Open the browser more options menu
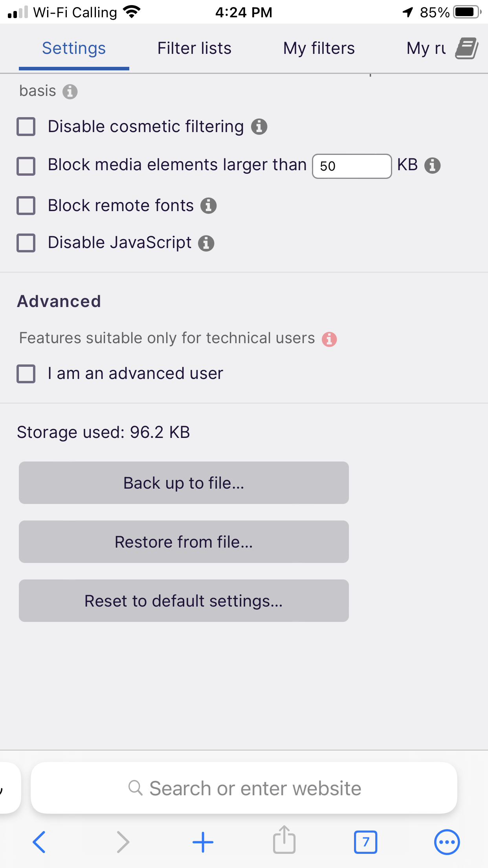The width and height of the screenshot is (488, 868). coord(447,842)
